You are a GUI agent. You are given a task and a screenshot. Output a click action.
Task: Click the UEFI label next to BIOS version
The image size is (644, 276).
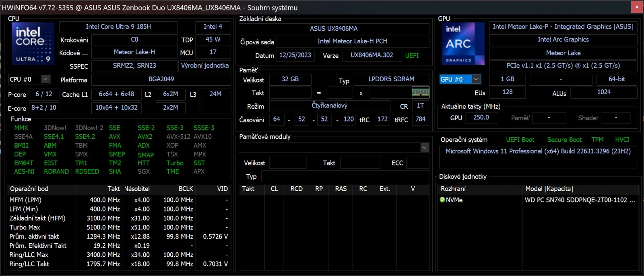412,56
